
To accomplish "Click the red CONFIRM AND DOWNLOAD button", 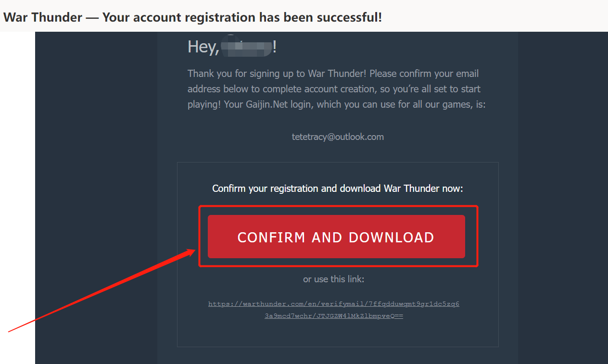I will pyautogui.click(x=336, y=237).
